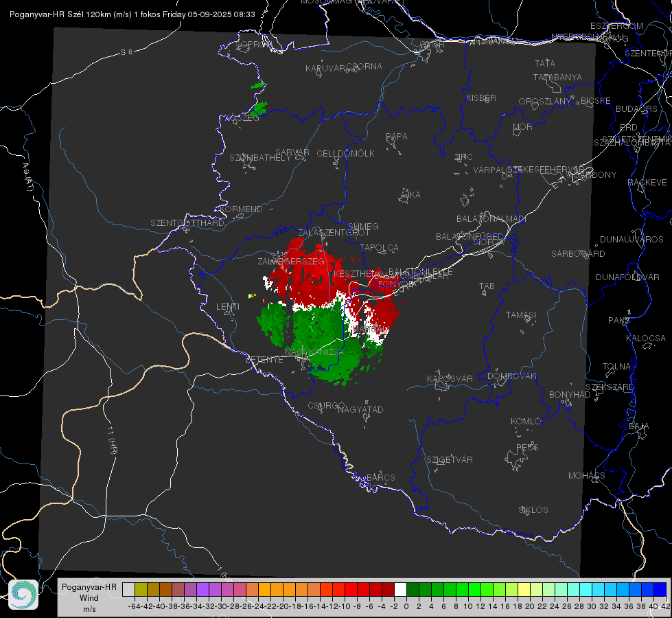Viewport: 672px width, 618px height.
Task: Click the SIKLÓS city label
Action: pyautogui.click(x=533, y=510)
